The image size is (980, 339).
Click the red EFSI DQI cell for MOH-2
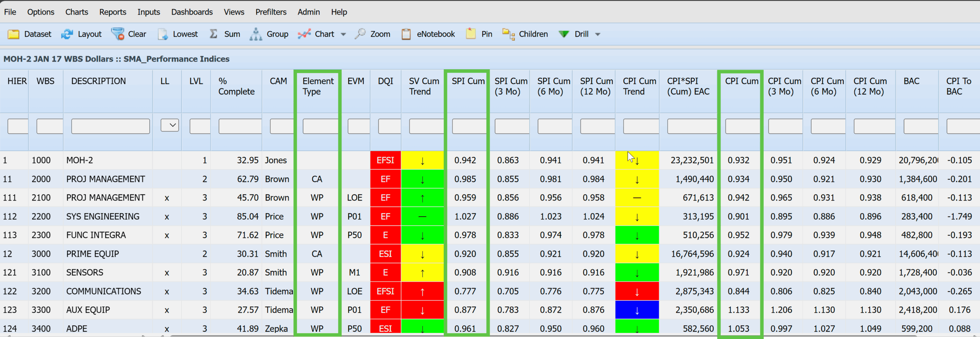click(x=385, y=160)
